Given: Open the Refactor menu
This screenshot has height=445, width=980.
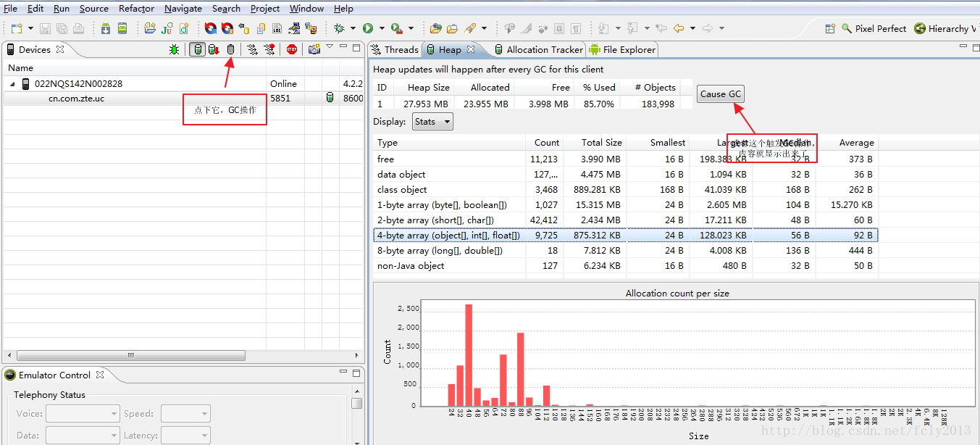Looking at the screenshot, I should point(137,9).
